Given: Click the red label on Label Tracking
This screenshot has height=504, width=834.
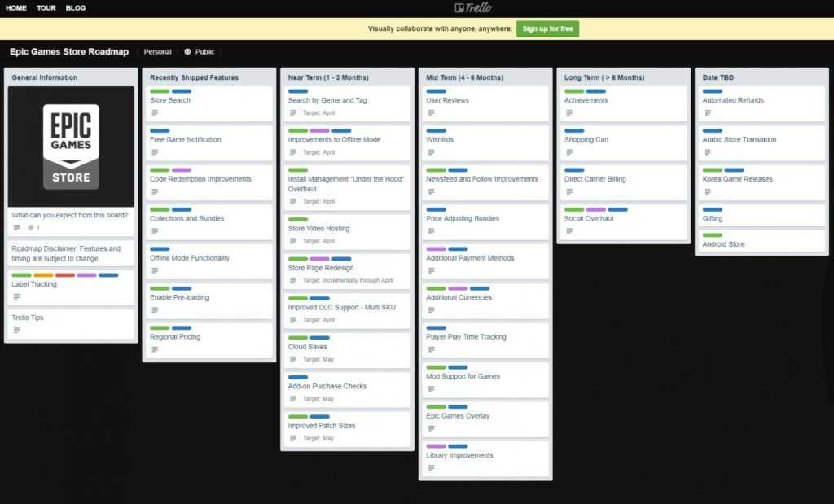Looking at the screenshot, I should (x=65, y=275).
